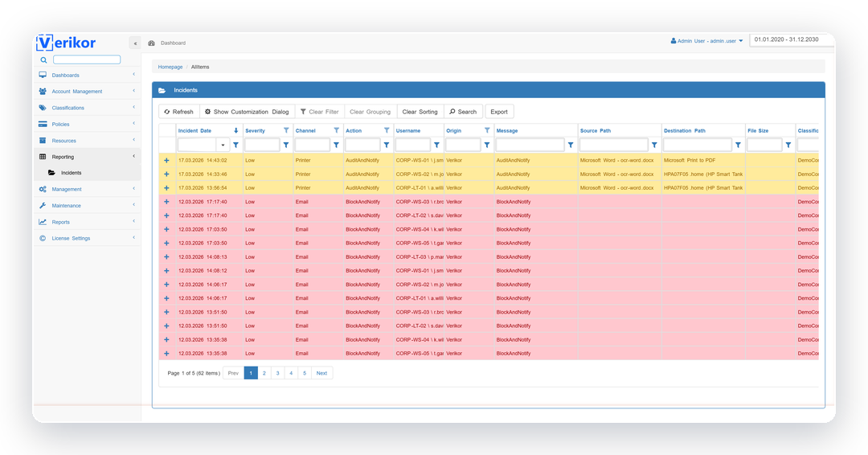Image resolution: width=868 pixels, height=455 pixels.
Task: Open the Admin User account dropdown
Action: [x=707, y=41]
